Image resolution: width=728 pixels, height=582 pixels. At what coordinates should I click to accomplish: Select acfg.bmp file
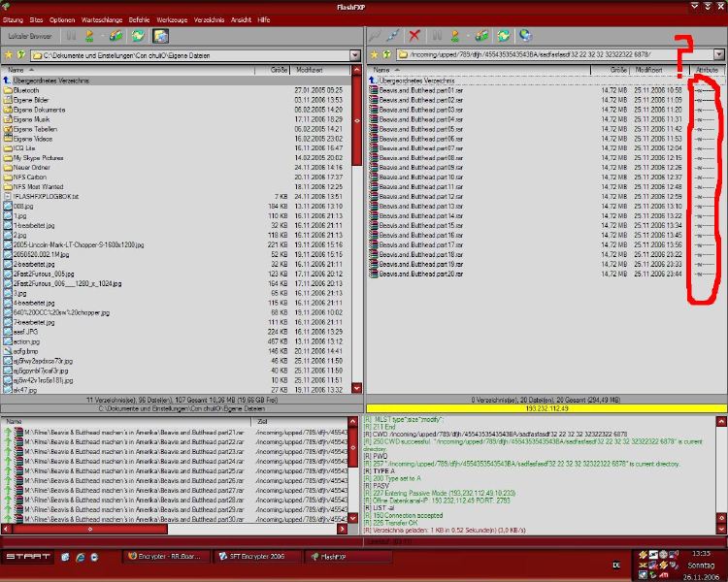[25, 351]
